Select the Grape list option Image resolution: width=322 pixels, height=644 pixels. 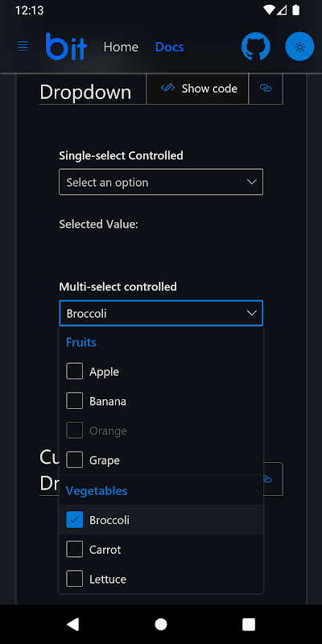tap(161, 460)
